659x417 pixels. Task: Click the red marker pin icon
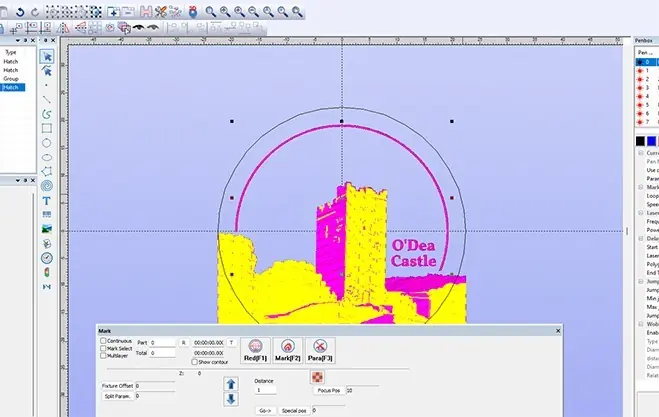pos(192,12)
